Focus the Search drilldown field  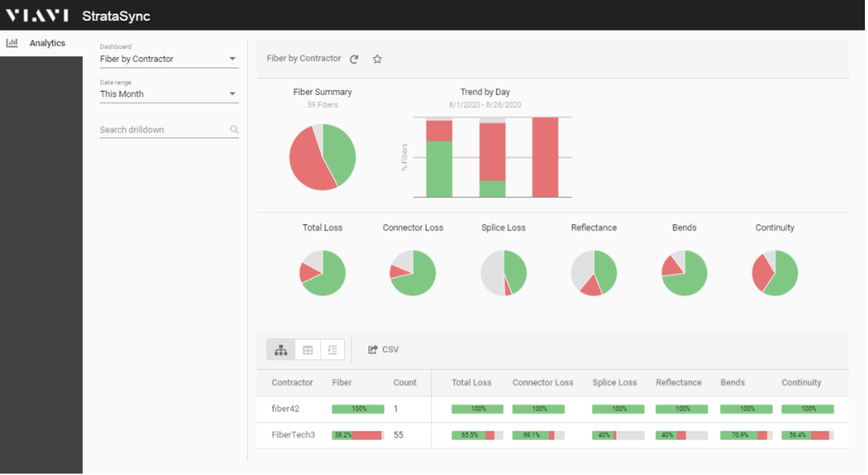click(163, 130)
